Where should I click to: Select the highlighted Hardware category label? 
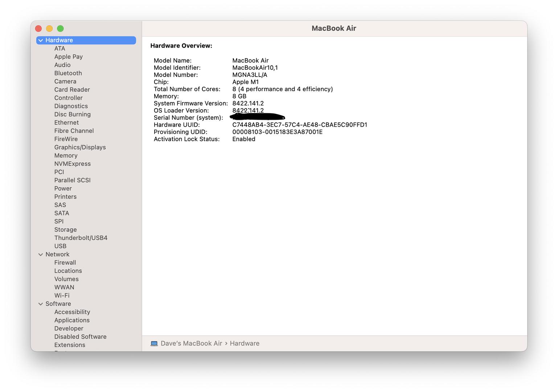tap(59, 40)
